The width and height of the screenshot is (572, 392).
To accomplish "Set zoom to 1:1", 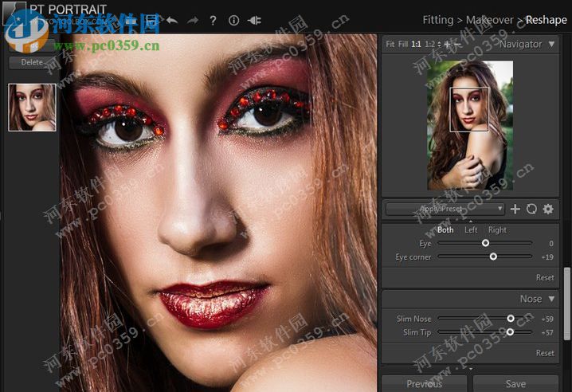I will coord(416,44).
